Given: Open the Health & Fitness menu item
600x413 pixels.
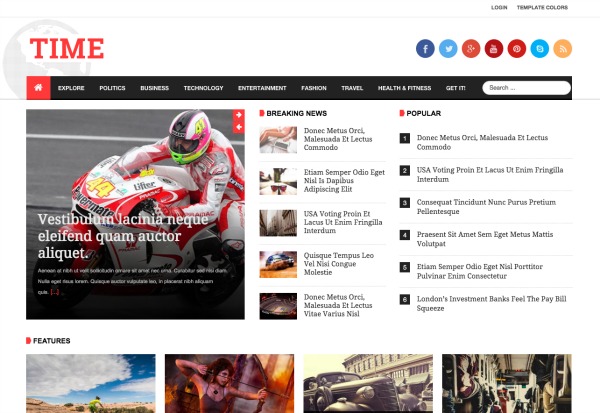Looking at the screenshot, I should pos(404,88).
